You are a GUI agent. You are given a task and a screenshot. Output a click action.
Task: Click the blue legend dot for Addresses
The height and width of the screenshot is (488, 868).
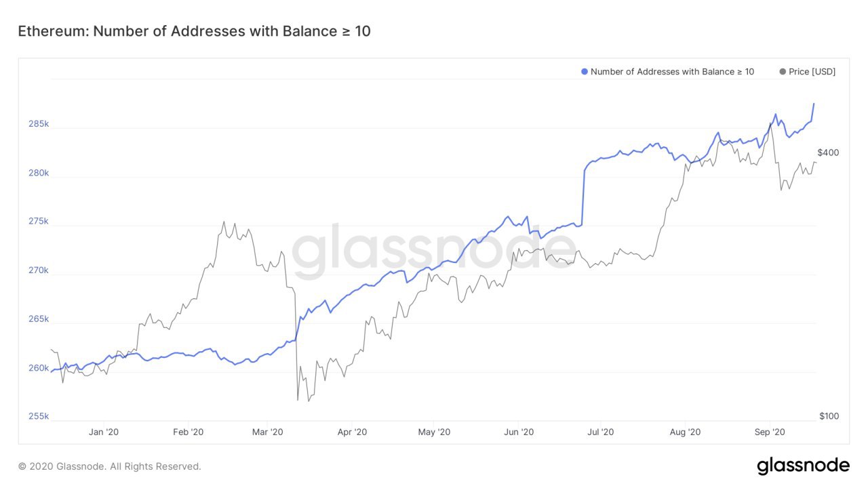[585, 72]
